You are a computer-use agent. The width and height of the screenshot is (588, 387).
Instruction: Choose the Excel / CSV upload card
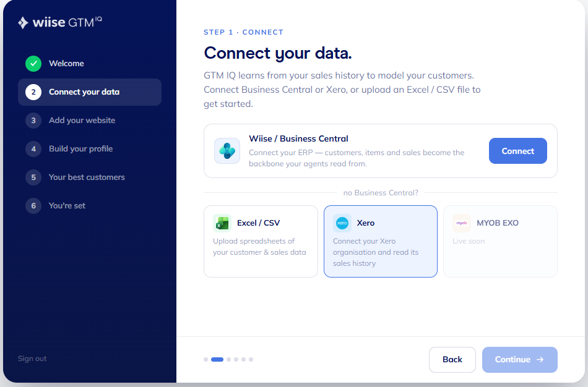261,241
